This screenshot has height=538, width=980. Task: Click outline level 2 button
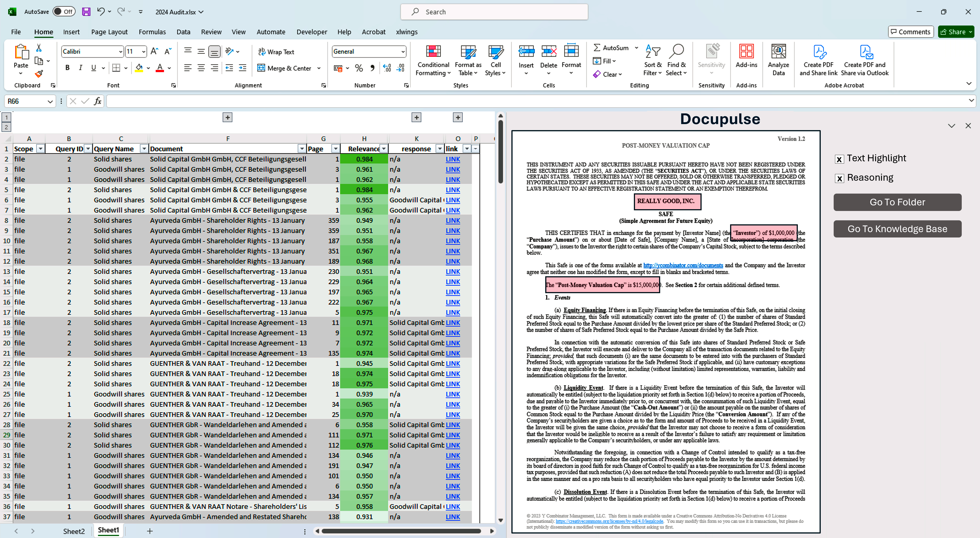(6, 127)
